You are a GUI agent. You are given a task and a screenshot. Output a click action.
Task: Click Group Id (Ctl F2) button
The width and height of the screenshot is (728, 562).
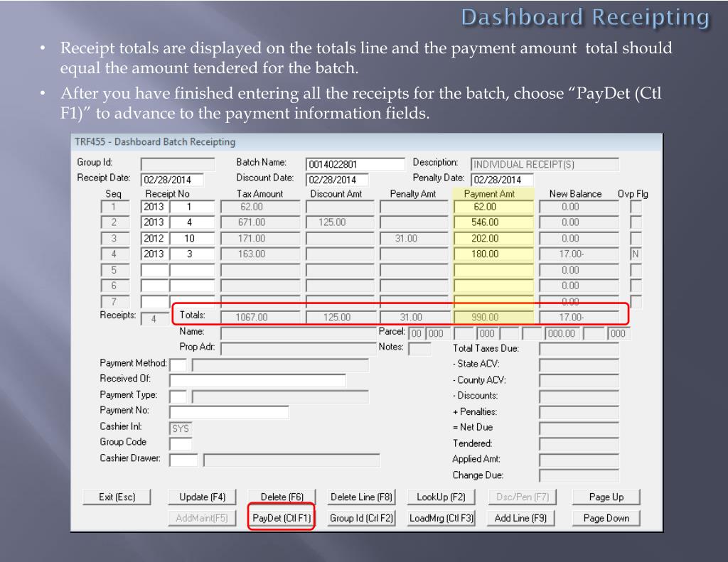(x=361, y=518)
